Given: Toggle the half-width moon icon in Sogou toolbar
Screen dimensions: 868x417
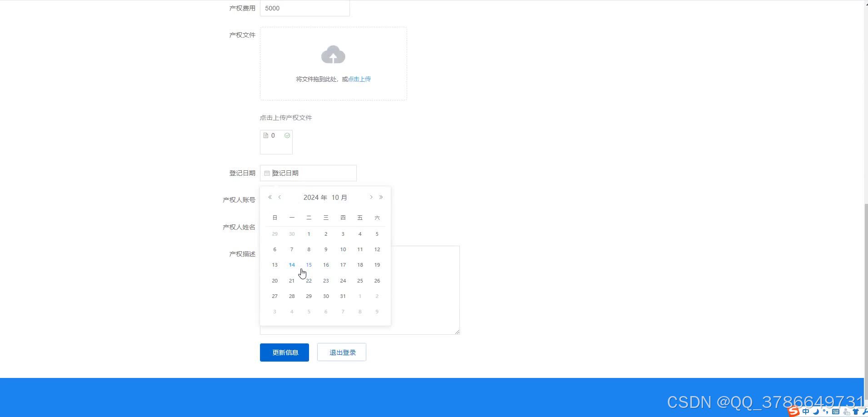Looking at the screenshot, I should point(817,412).
